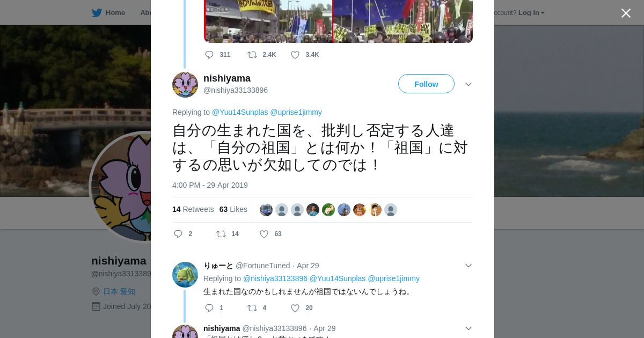The width and height of the screenshot is (644, 338).
Task: Retweet the りゅーと reply showing 4
Action: (252, 308)
